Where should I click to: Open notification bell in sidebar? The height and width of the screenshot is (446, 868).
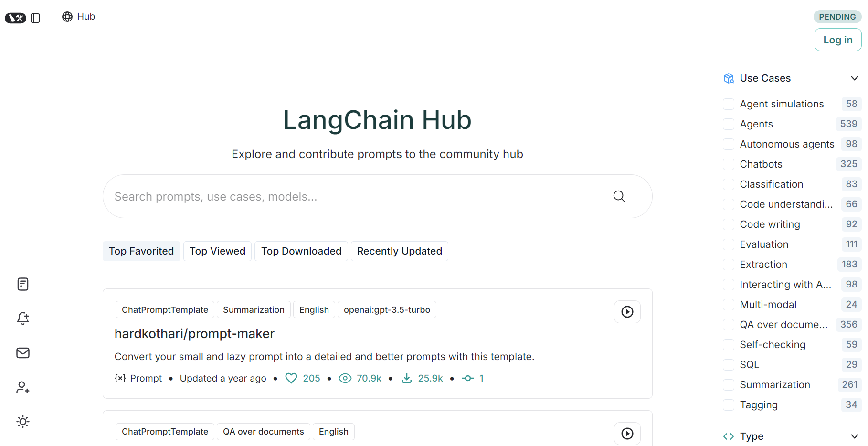coord(22,319)
